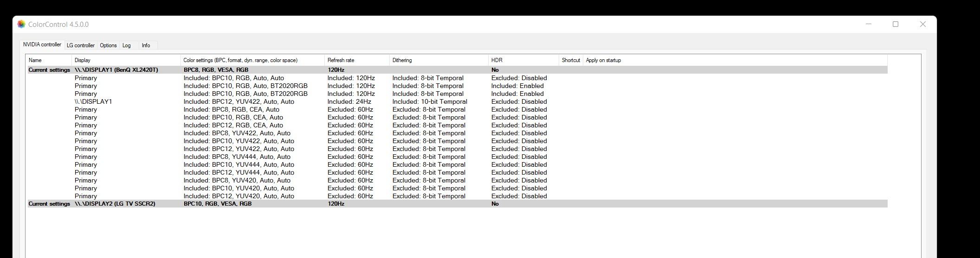Image resolution: width=980 pixels, height=258 pixels.
Task: Select preset BPC12, YUV422, Auto, Auto at 24Hz
Action: [x=457, y=101]
